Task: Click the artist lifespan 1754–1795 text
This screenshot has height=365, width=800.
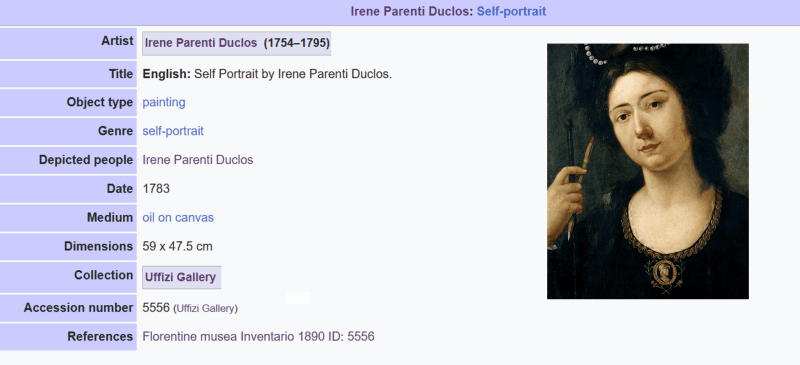Action: (x=296, y=43)
